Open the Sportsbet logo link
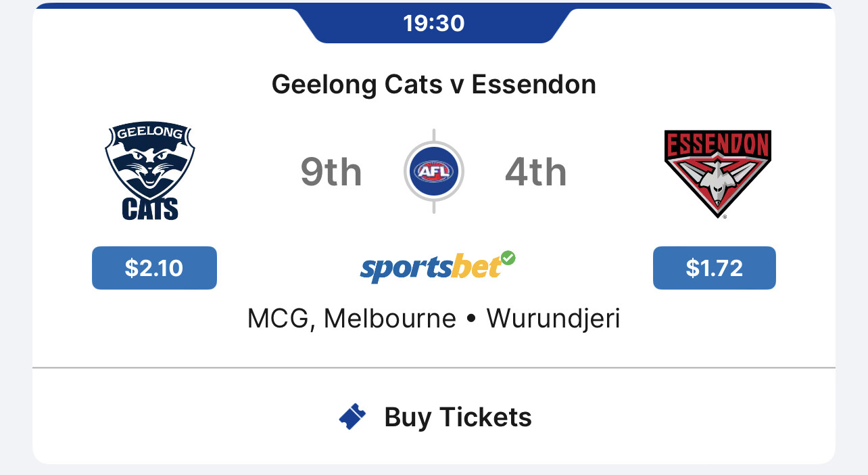 click(x=437, y=267)
